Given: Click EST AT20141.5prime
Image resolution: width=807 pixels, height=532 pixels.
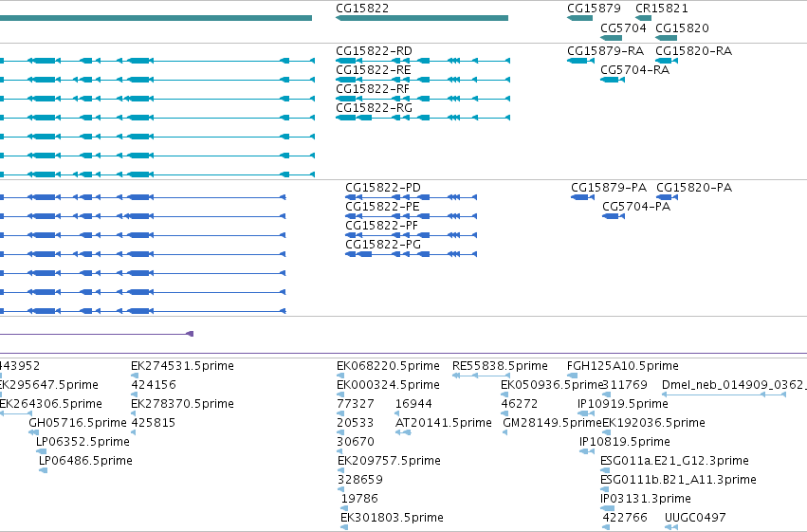Looking at the screenshot, I should click(x=444, y=423).
